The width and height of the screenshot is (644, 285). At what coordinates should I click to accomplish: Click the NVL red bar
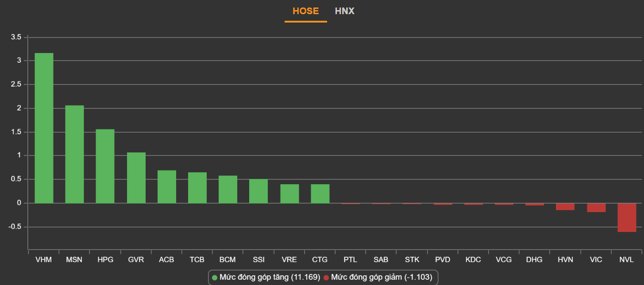point(627,217)
